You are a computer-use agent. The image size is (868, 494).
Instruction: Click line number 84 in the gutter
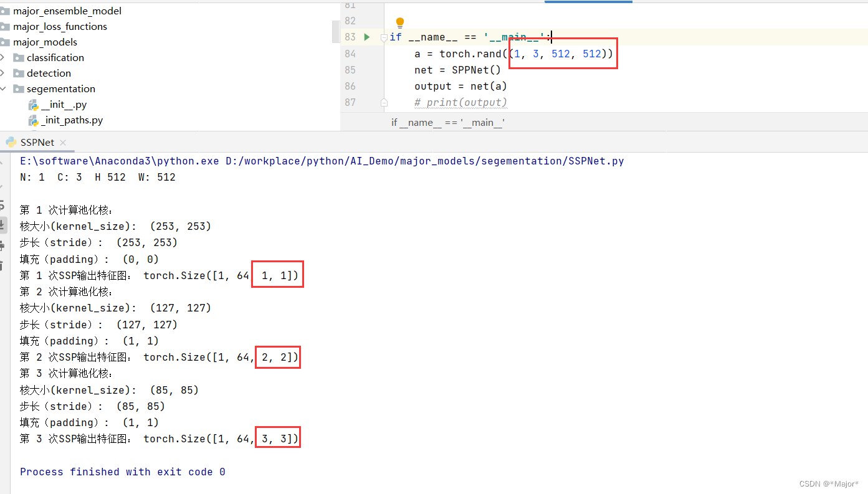pos(350,54)
